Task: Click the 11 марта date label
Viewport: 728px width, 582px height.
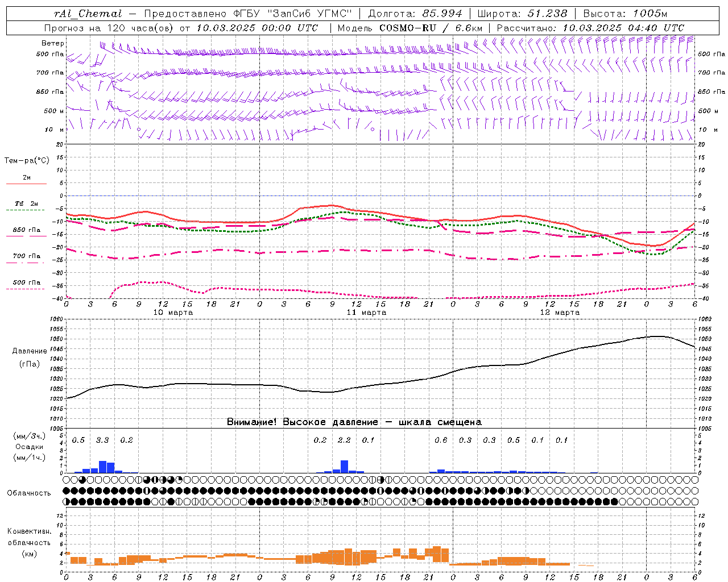Action: click(x=366, y=312)
